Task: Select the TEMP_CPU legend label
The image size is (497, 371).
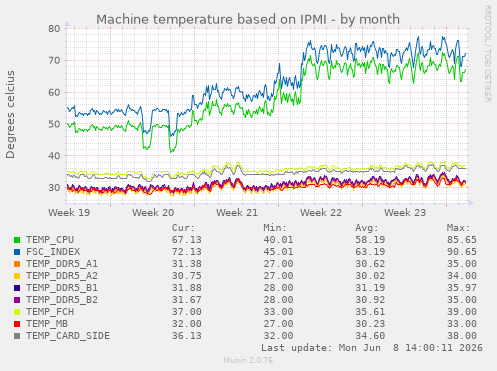Action: [x=50, y=240]
